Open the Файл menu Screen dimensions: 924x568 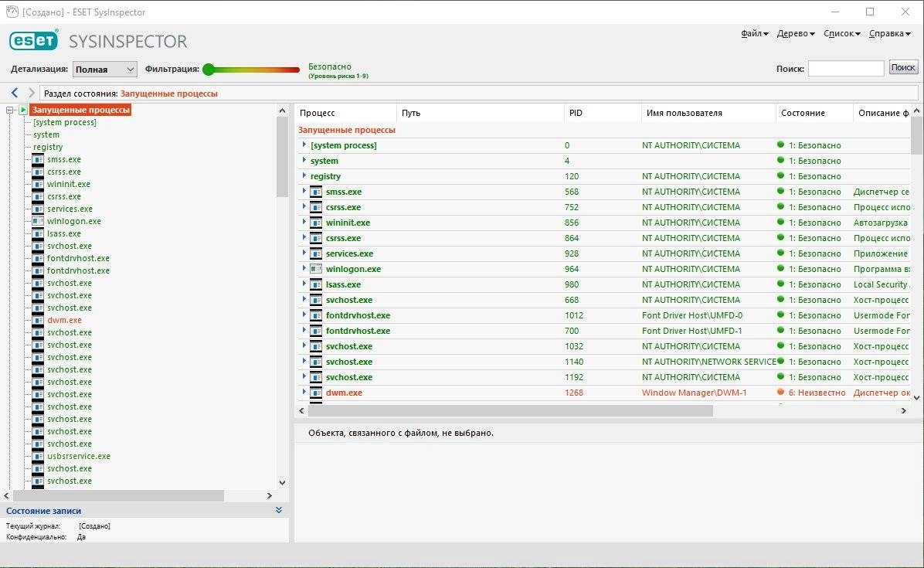point(754,33)
